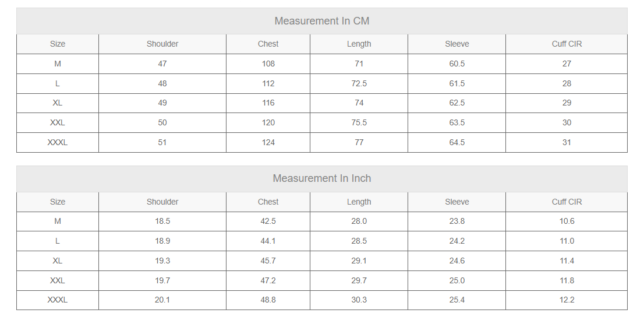
Task: Select cuff value 30 for XXL
Action: pos(567,122)
